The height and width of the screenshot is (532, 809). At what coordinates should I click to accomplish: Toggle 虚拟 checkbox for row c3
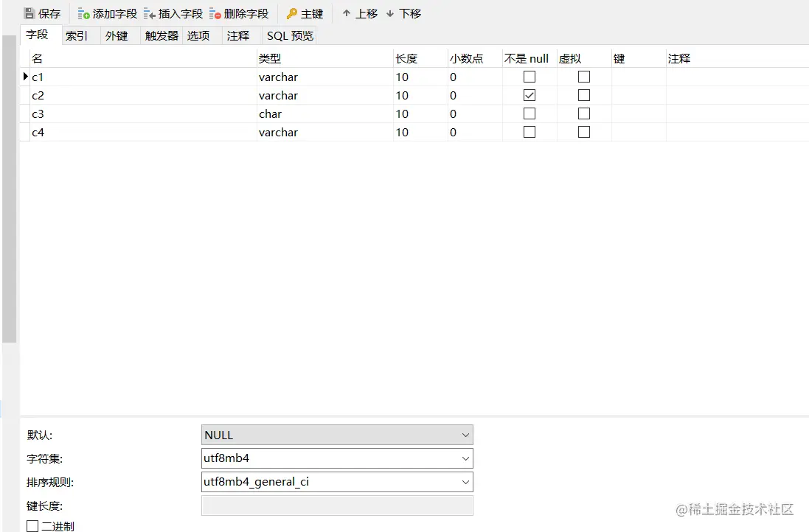click(x=584, y=113)
